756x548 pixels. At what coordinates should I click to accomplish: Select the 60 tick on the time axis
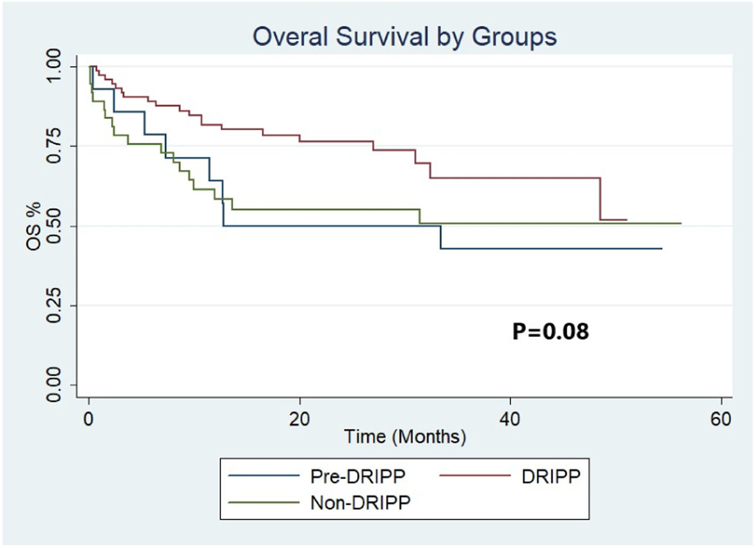pos(721,419)
